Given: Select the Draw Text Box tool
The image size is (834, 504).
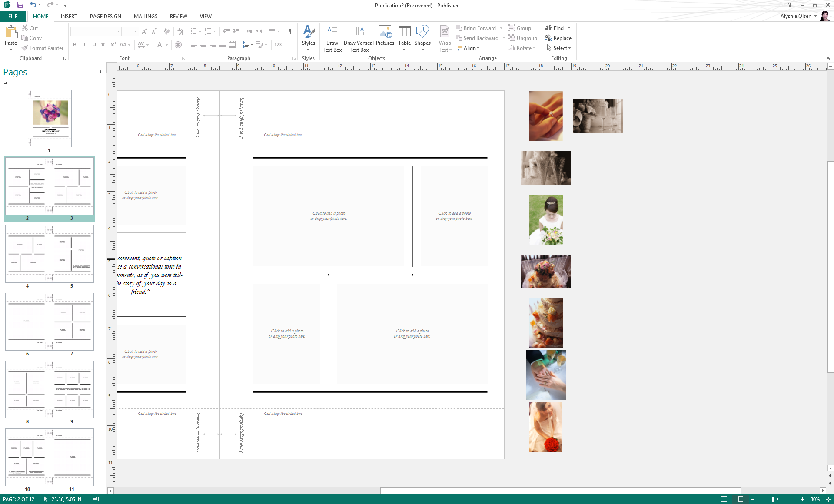Looking at the screenshot, I should [x=332, y=38].
